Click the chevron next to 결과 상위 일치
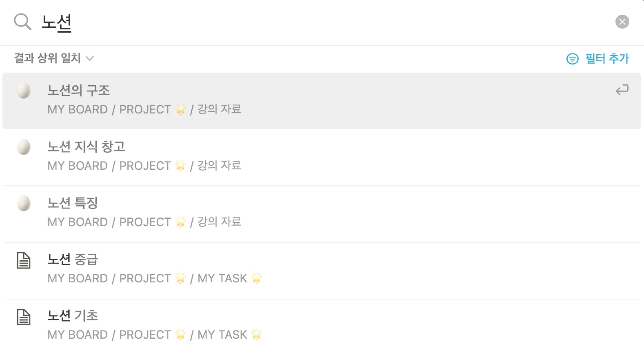Screen dimensions: 644x355 point(90,59)
